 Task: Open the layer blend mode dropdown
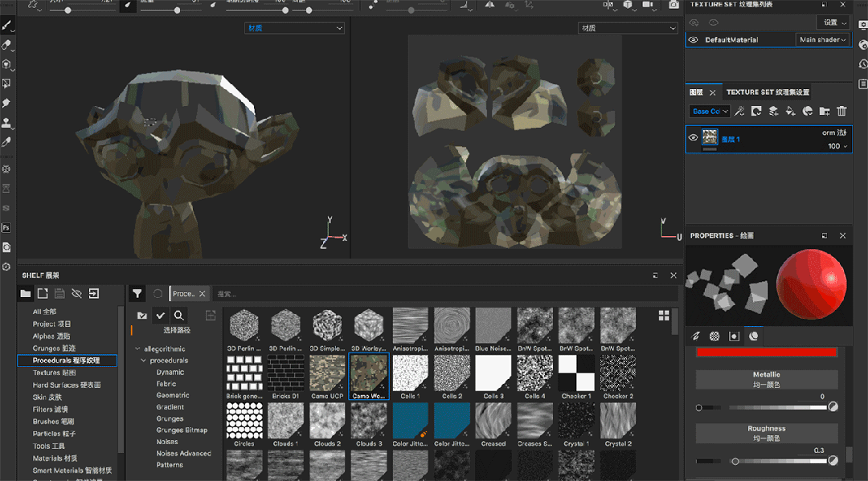(x=834, y=132)
